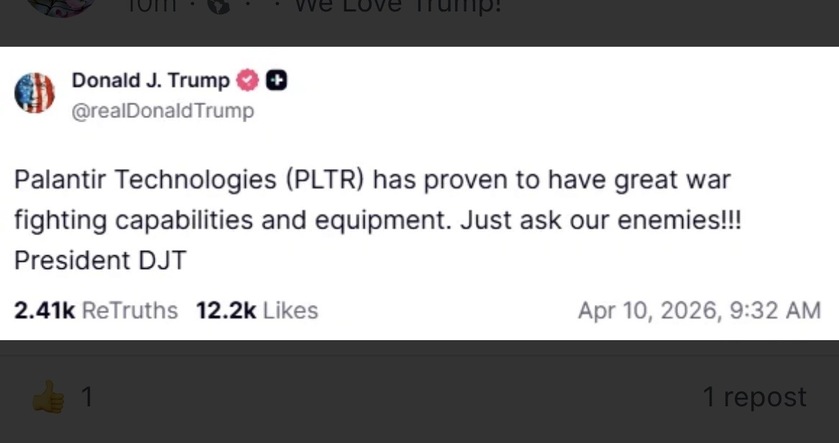Image resolution: width=839 pixels, height=443 pixels.
Task: Click the 12.2k Likes count
Action: pyautogui.click(x=256, y=311)
